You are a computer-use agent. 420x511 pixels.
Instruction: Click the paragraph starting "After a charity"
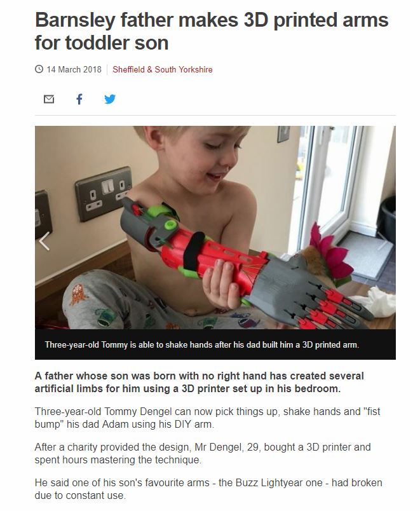tap(202, 453)
